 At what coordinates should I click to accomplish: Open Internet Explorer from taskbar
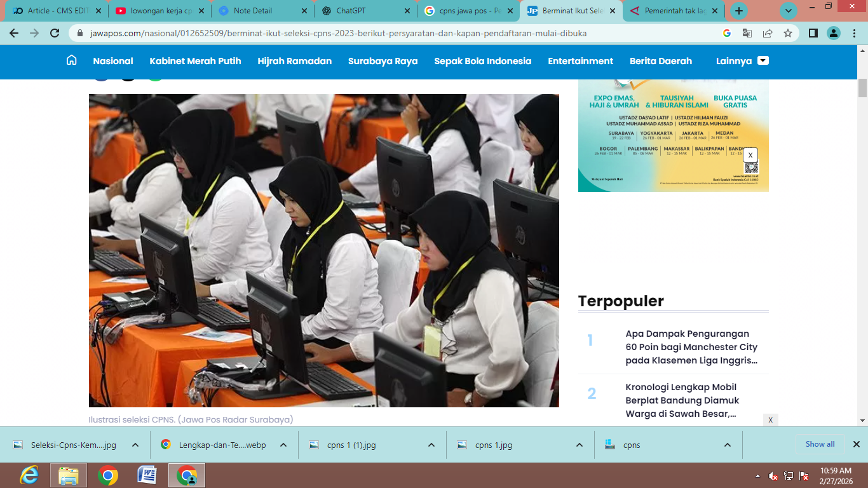[29, 475]
